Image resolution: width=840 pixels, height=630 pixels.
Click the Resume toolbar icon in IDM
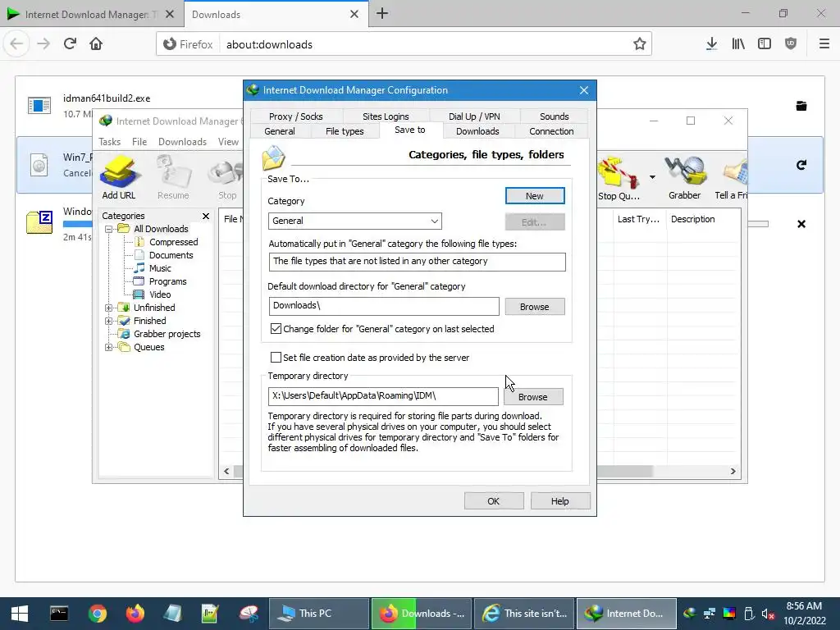(x=173, y=177)
